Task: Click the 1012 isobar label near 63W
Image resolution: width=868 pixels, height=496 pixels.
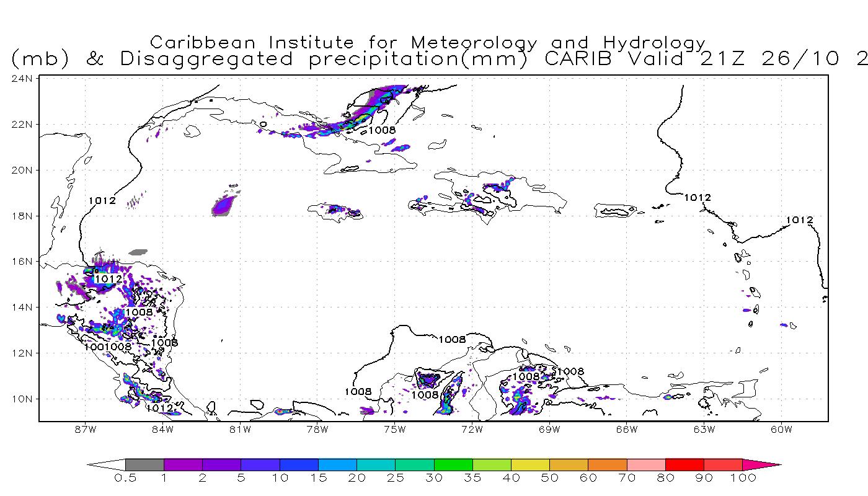Action: pyautogui.click(x=697, y=198)
